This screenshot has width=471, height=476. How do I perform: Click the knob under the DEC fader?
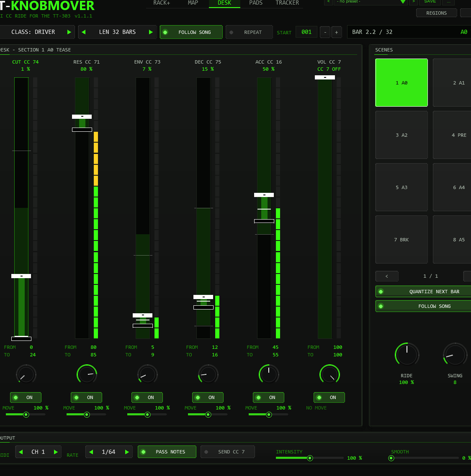point(208,374)
